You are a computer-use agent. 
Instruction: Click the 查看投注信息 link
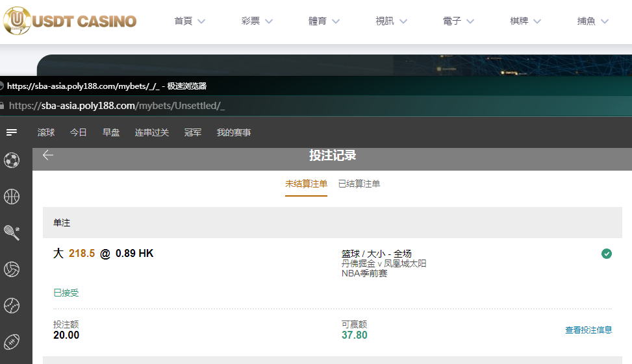tap(588, 330)
